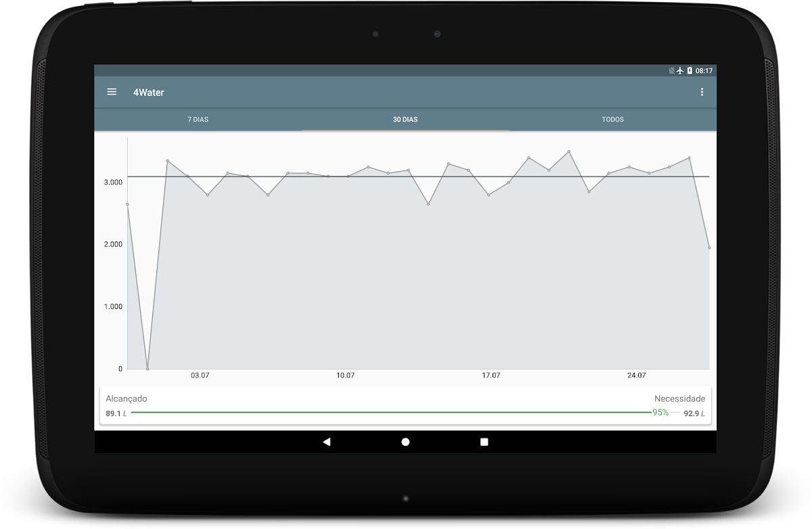812x529 pixels.
Task: Open recent apps with square button
Action: tap(484, 442)
